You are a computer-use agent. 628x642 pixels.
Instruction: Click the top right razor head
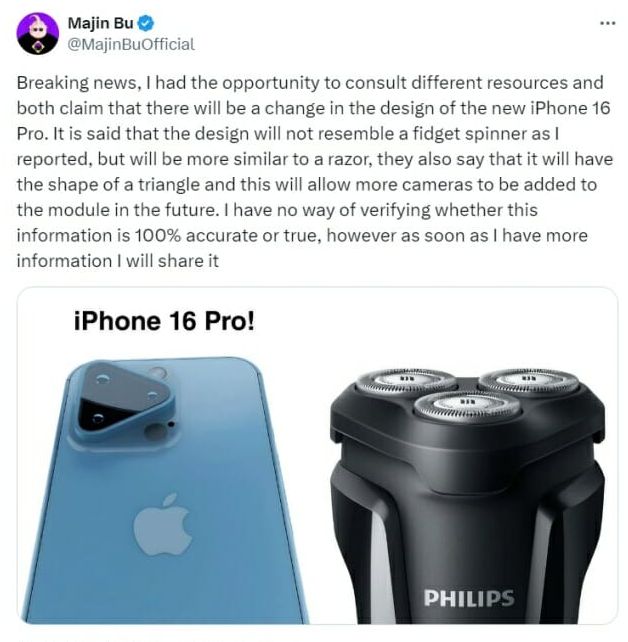529,382
